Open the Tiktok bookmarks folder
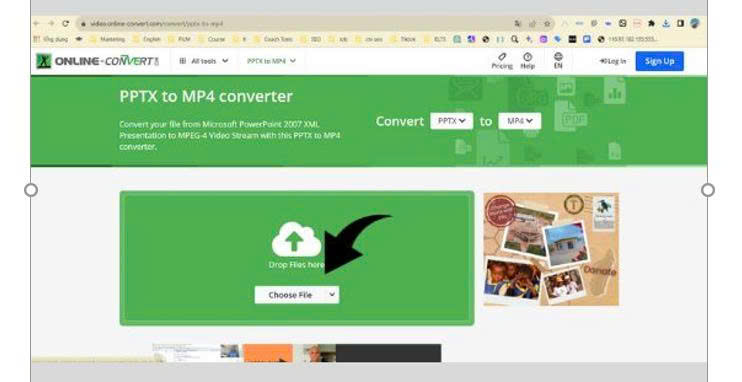742x382 pixels. pos(403,39)
